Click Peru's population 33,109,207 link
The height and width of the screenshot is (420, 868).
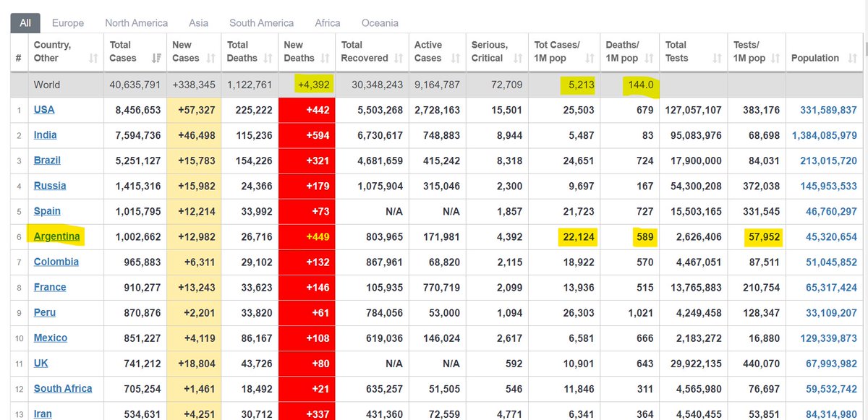tap(831, 312)
